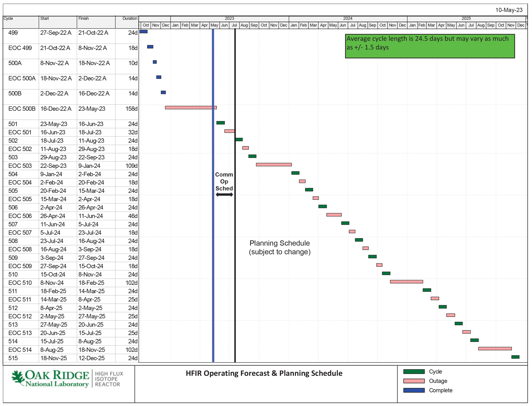This screenshot has width=532, height=406.
Task: Click the 2025 year header on timeline
Action: point(466,19)
